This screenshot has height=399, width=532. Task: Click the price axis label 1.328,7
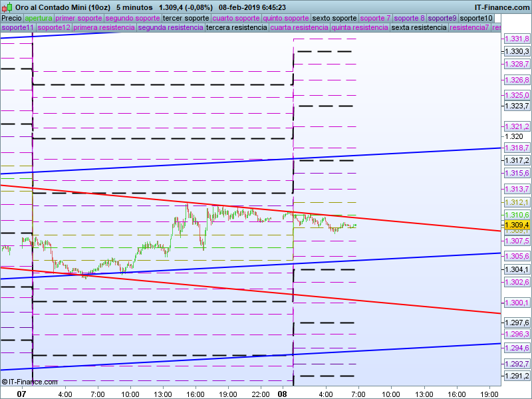pyautogui.click(x=517, y=64)
